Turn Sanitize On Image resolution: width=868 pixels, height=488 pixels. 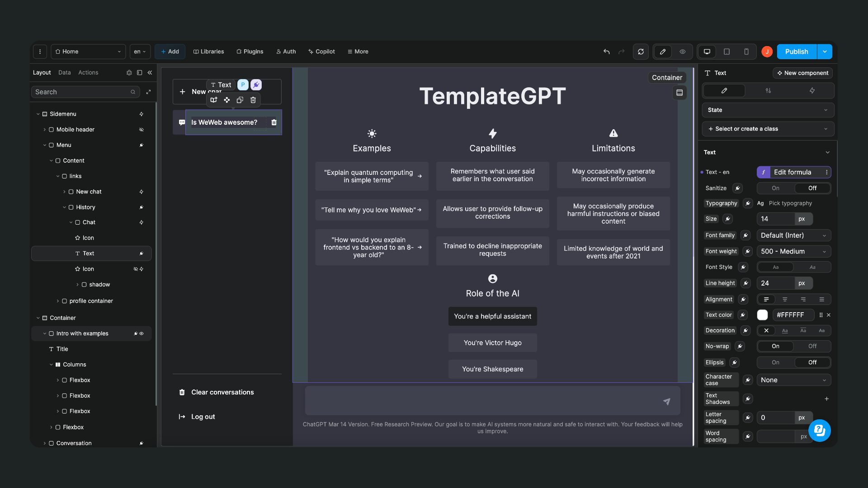[x=775, y=188]
